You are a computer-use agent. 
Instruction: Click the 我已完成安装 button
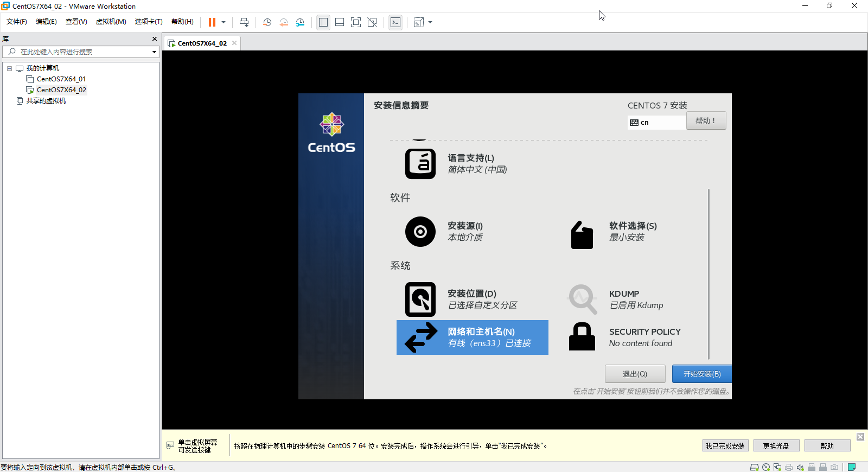[x=725, y=446]
